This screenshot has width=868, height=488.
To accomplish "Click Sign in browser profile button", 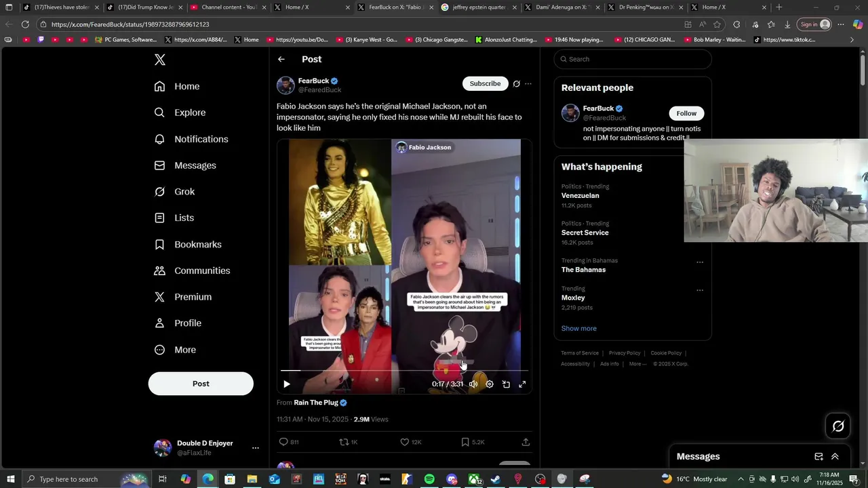I will point(815,24).
